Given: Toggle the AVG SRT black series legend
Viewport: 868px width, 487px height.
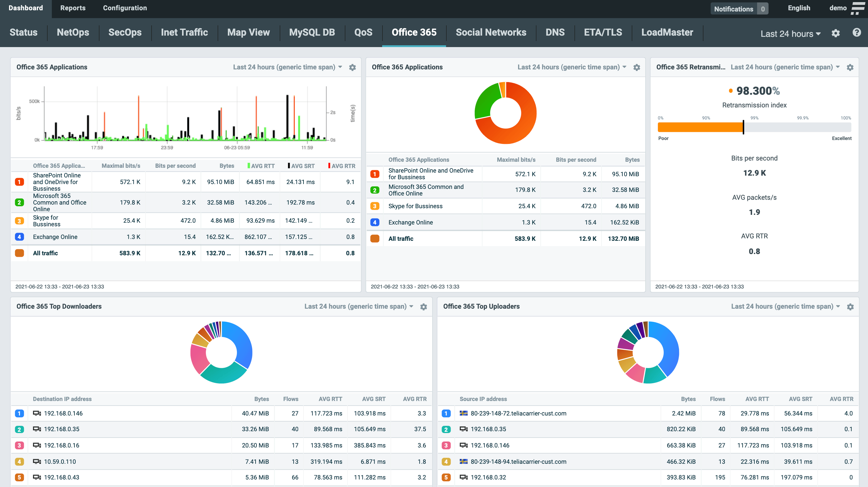Looking at the screenshot, I should coord(300,166).
